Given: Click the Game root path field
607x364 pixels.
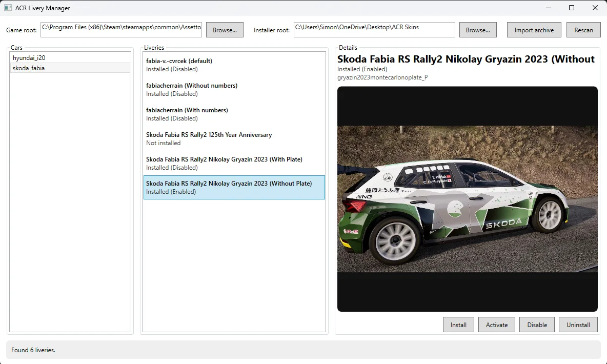Looking at the screenshot, I should click(121, 30).
